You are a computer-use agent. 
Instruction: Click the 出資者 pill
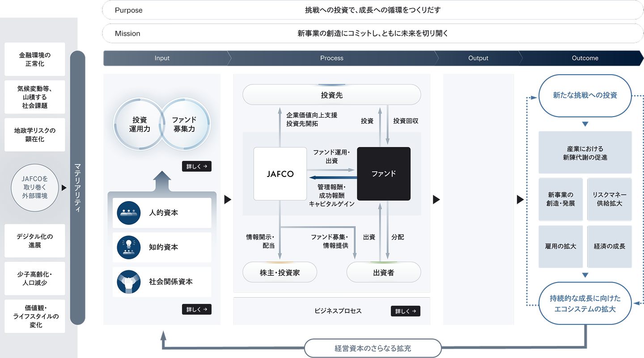point(384,272)
